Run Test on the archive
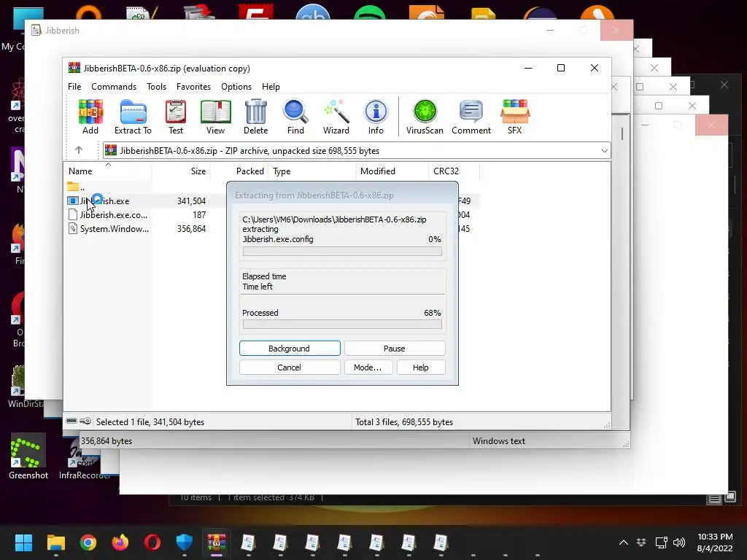 pos(175,117)
